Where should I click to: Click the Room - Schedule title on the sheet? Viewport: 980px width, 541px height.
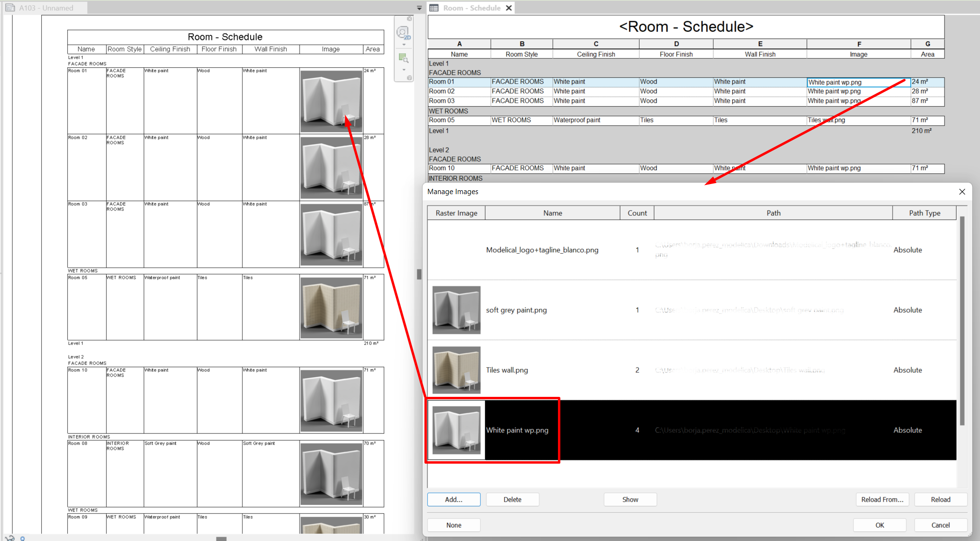tap(225, 37)
